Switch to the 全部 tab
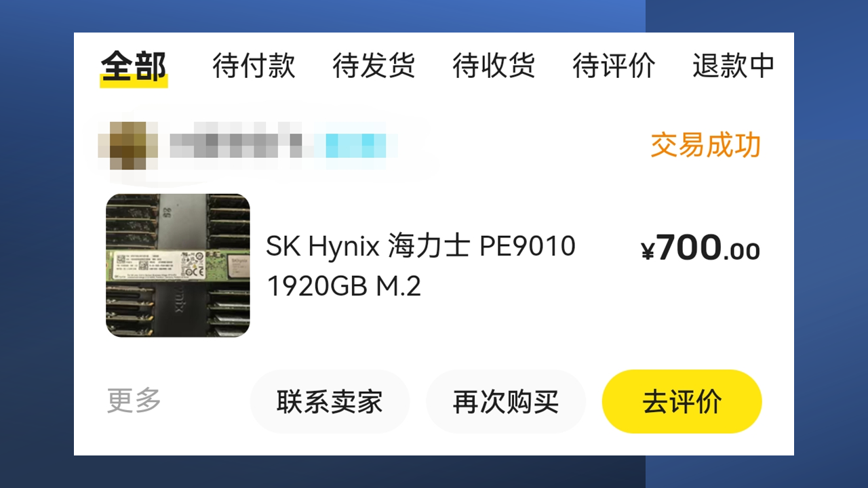The height and width of the screenshot is (488, 868). [x=134, y=67]
